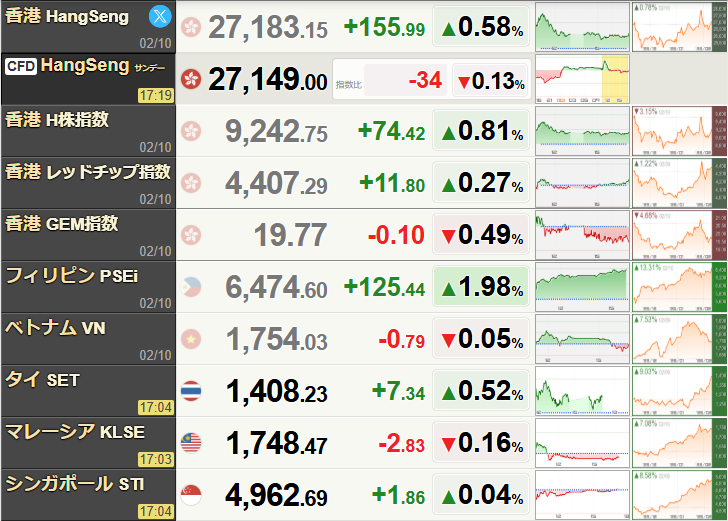
Task: Click the +155.99 point change
Action: point(384,27)
